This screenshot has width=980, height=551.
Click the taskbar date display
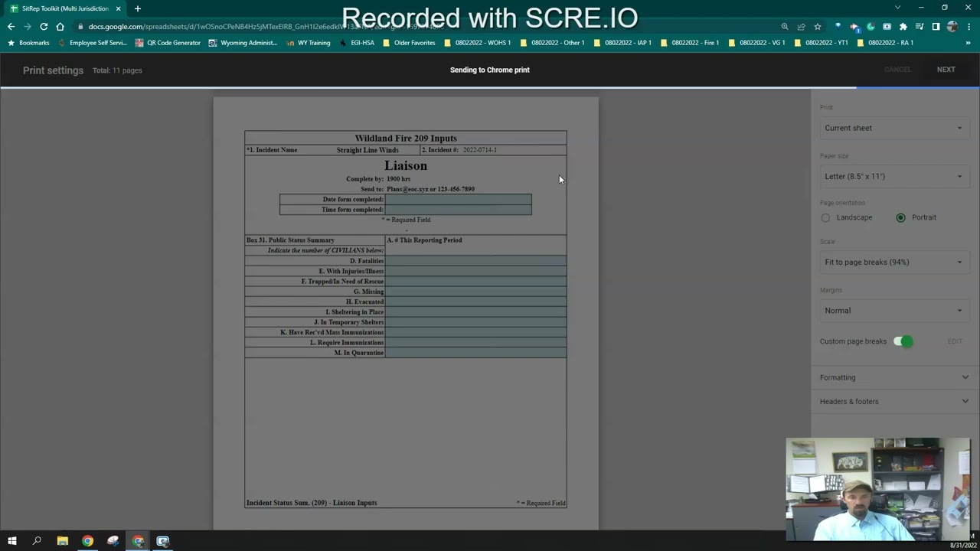point(963,545)
